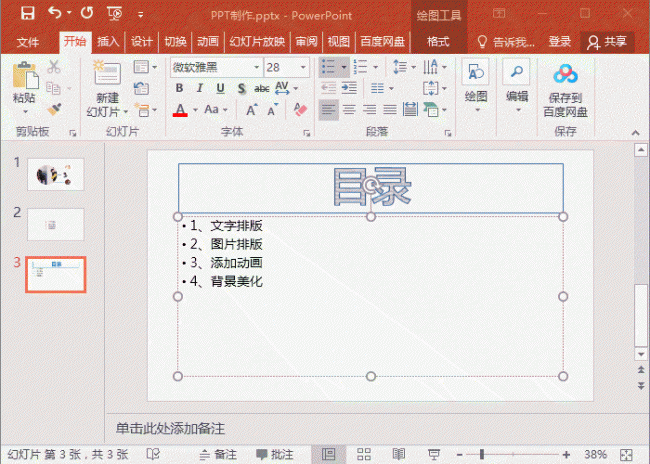Collapse the ribbon
650x464 pixels.
(x=635, y=133)
